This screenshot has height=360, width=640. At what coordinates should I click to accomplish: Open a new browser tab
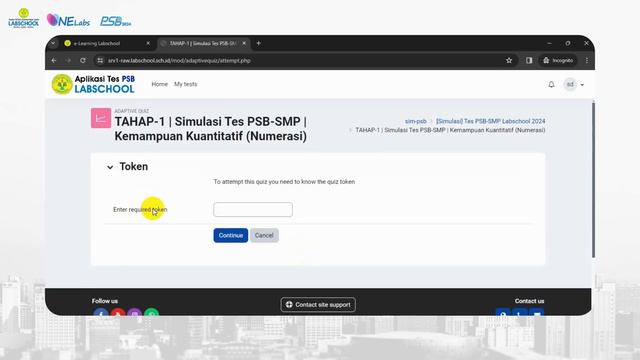(x=258, y=43)
